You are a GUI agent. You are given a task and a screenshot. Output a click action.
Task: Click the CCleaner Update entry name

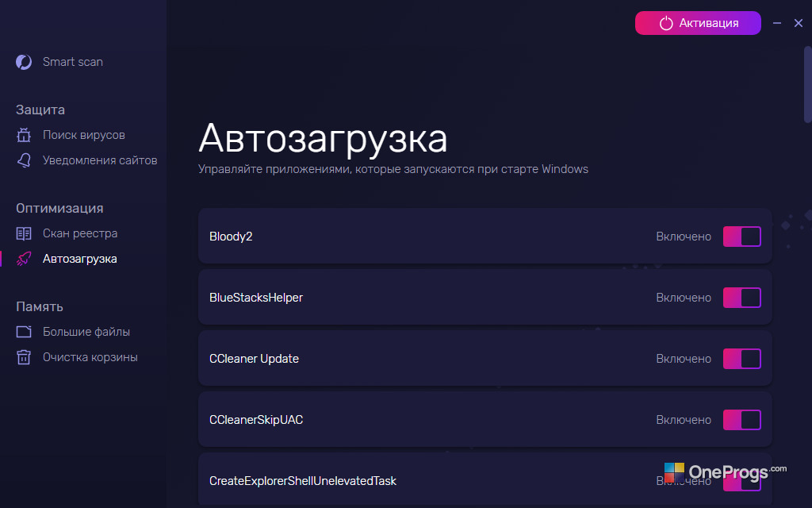(254, 359)
